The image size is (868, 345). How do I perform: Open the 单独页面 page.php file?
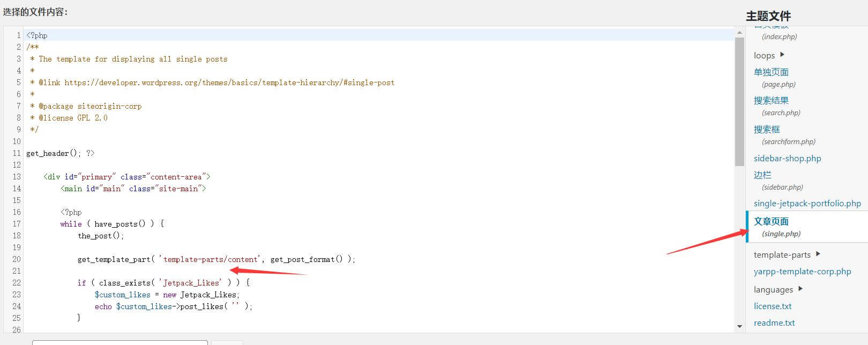(x=771, y=72)
